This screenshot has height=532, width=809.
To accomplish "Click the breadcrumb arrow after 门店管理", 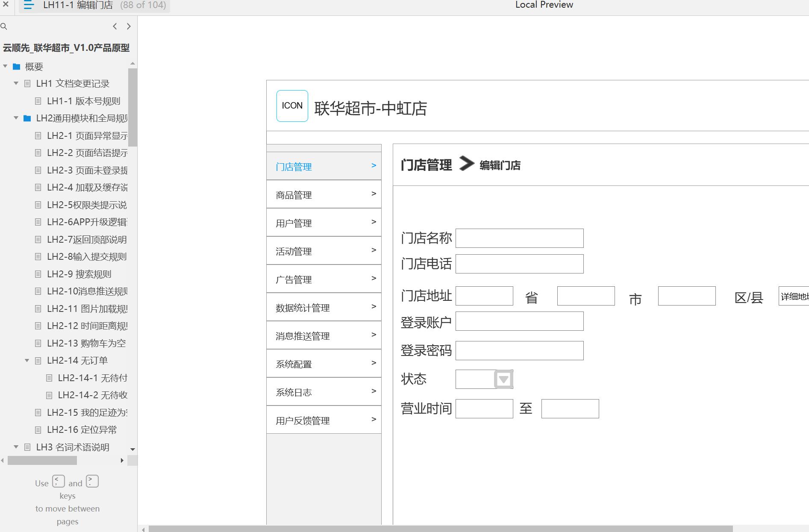I will tap(467, 164).
